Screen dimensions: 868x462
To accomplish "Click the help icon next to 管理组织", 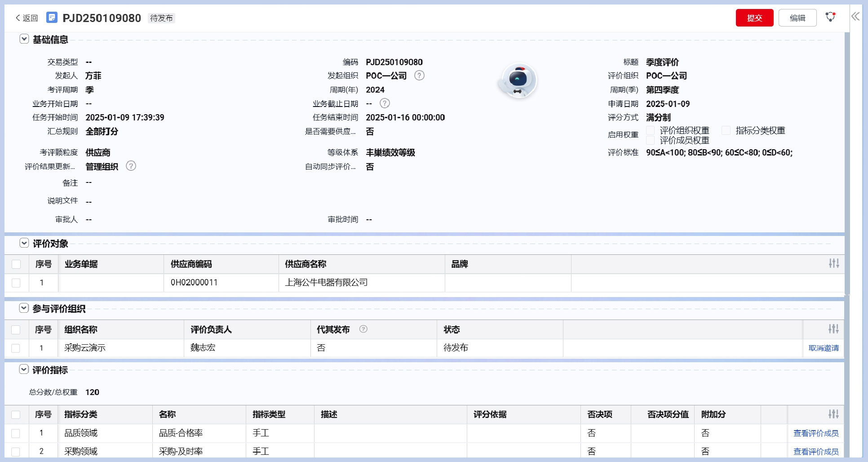I will 131,166.
